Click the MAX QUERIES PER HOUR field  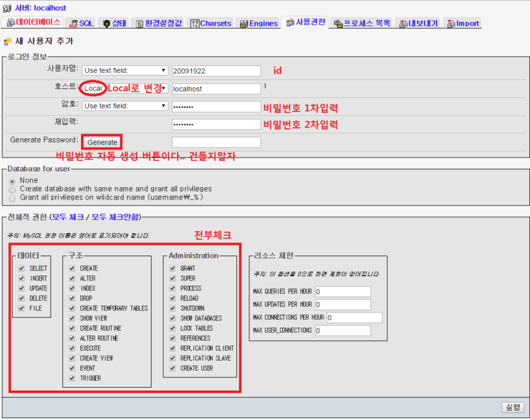[x=343, y=291]
